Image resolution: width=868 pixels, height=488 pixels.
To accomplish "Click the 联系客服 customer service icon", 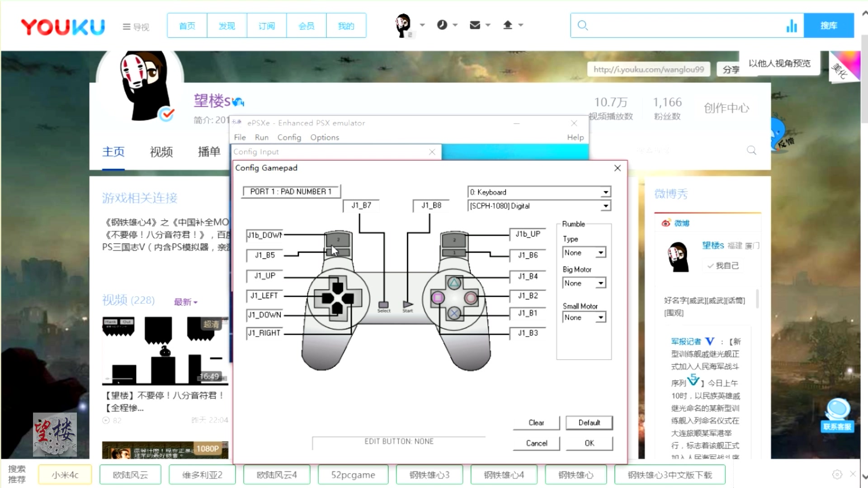I will tap(837, 416).
